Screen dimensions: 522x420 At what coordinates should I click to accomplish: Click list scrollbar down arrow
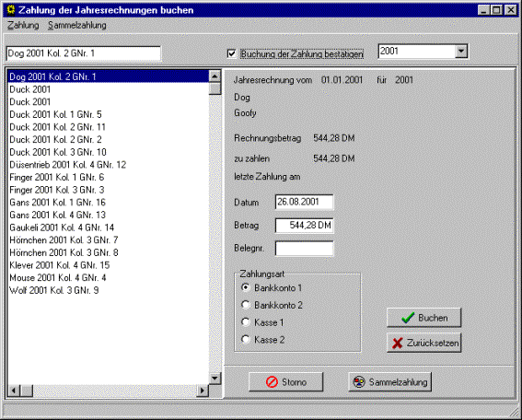point(215,379)
